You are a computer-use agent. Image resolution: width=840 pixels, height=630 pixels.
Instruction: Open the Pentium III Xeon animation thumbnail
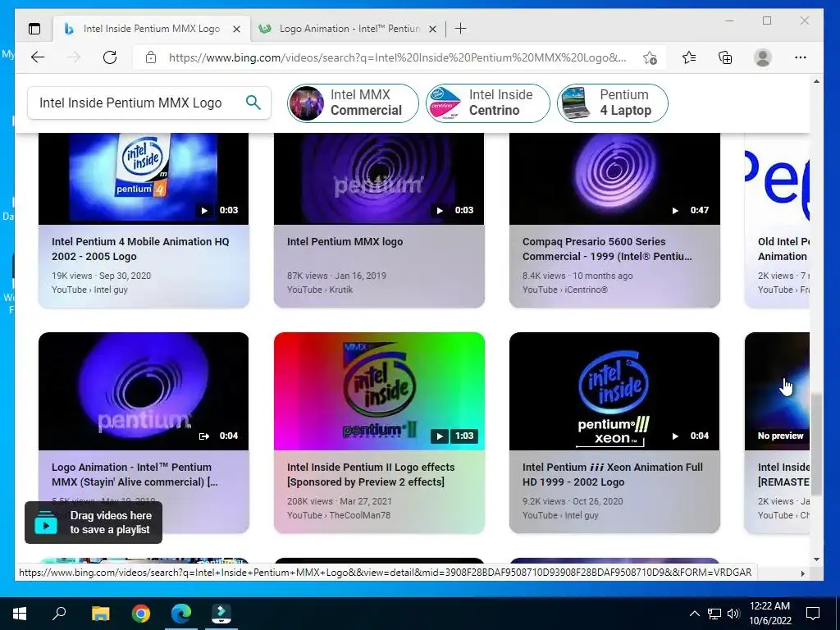tap(614, 391)
